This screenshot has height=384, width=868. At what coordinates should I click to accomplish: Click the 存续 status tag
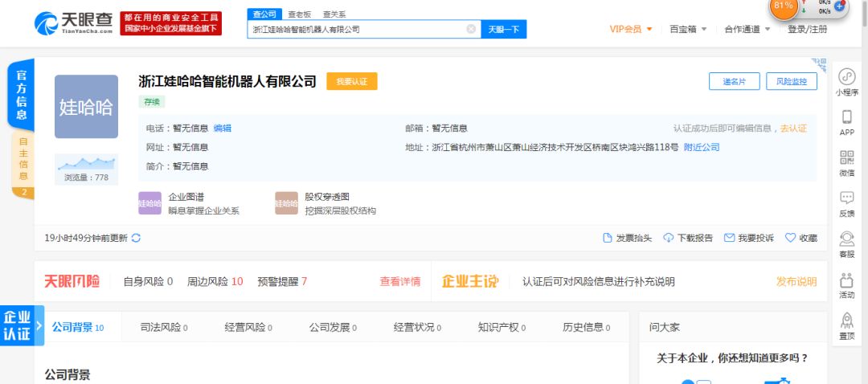pyautogui.click(x=152, y=102)
